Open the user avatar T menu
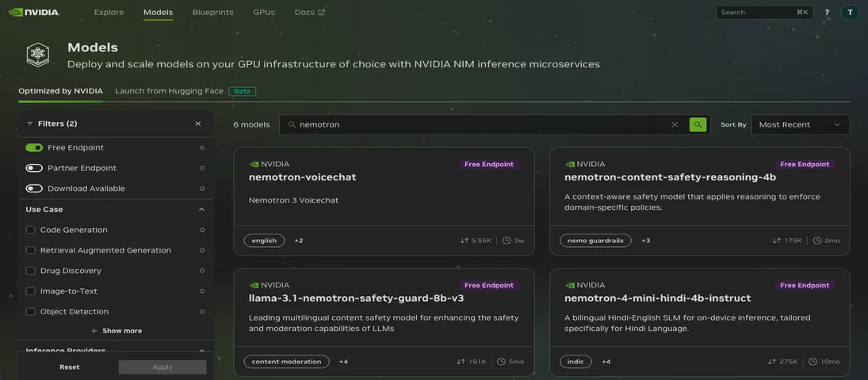868x380 pixels. coord(850,12)
